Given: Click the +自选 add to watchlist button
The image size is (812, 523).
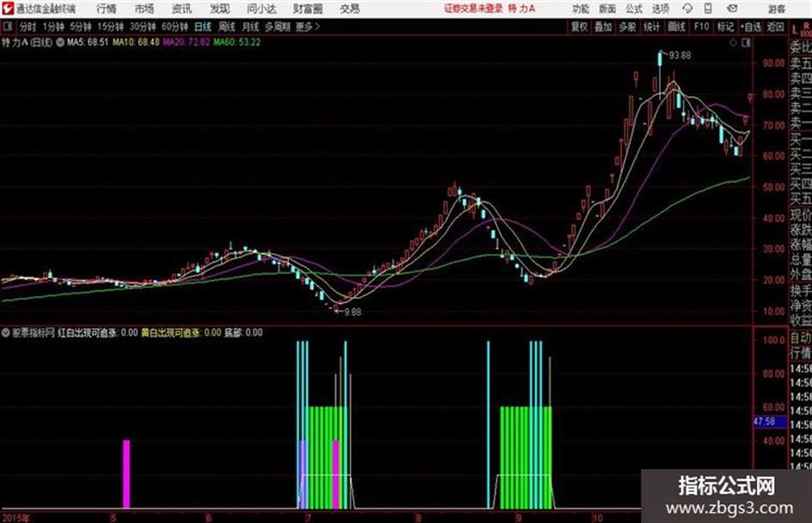Looking at the screenshot, I should point(750,27).
